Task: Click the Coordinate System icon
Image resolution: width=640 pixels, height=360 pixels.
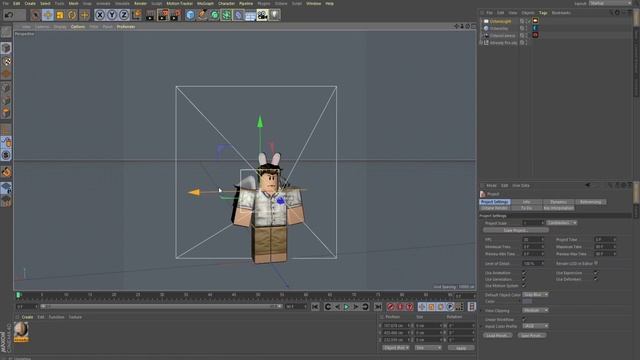Action: tap(136, 15)
